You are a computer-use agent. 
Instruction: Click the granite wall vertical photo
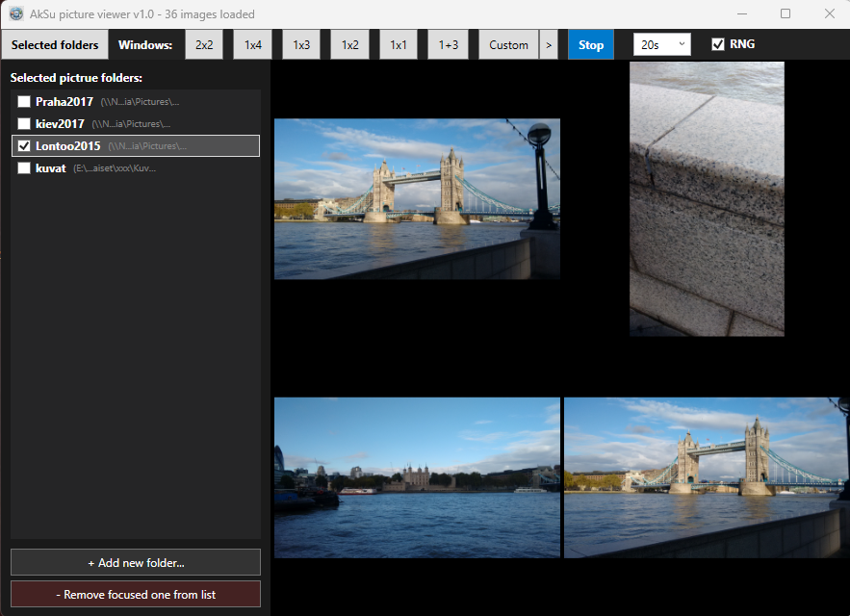tap(707, 199)
